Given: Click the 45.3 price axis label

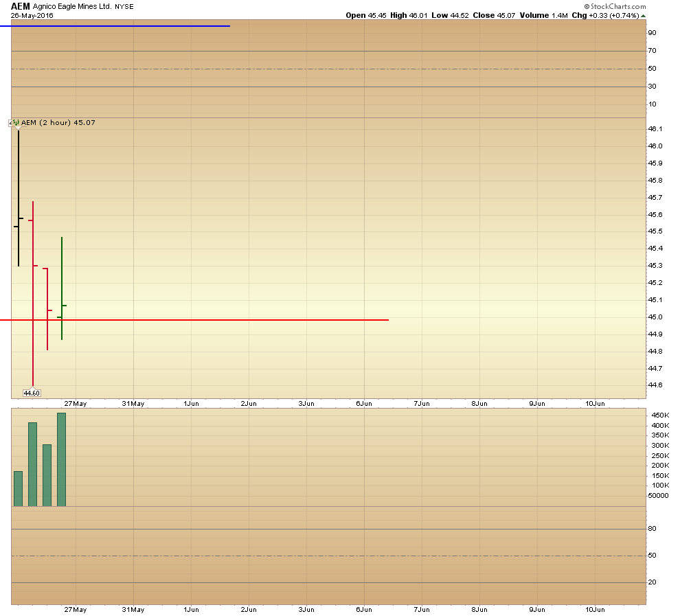Looking at the screenshot, I should coord(655,265).
